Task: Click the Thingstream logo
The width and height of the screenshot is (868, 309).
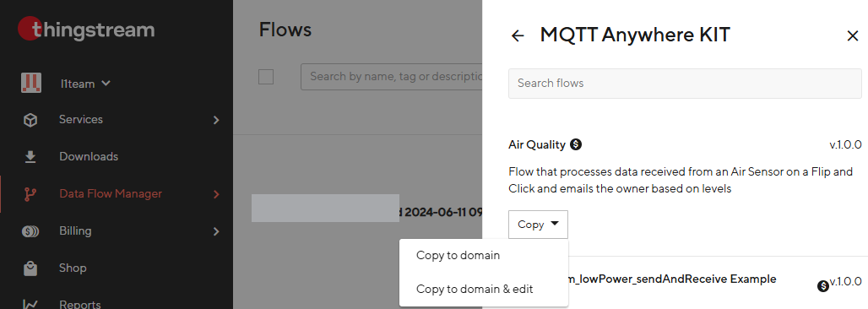Action: 86,29
